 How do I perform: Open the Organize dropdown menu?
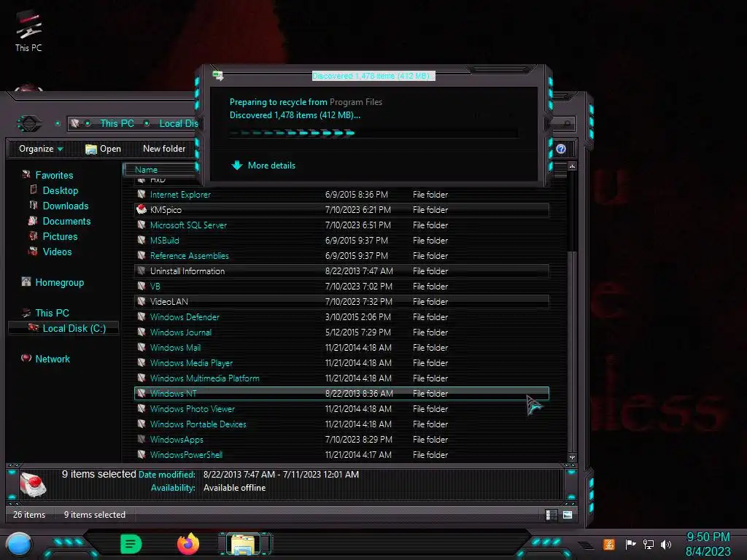tap(41, 149)
